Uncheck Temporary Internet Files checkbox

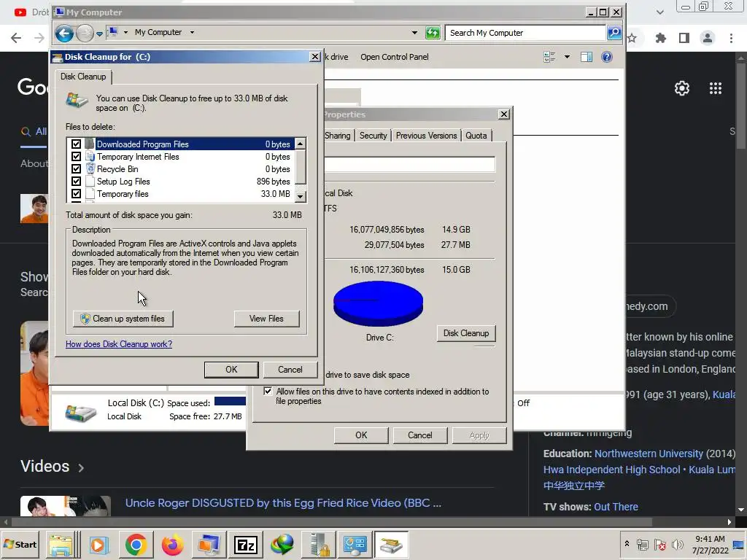(76, 156)
